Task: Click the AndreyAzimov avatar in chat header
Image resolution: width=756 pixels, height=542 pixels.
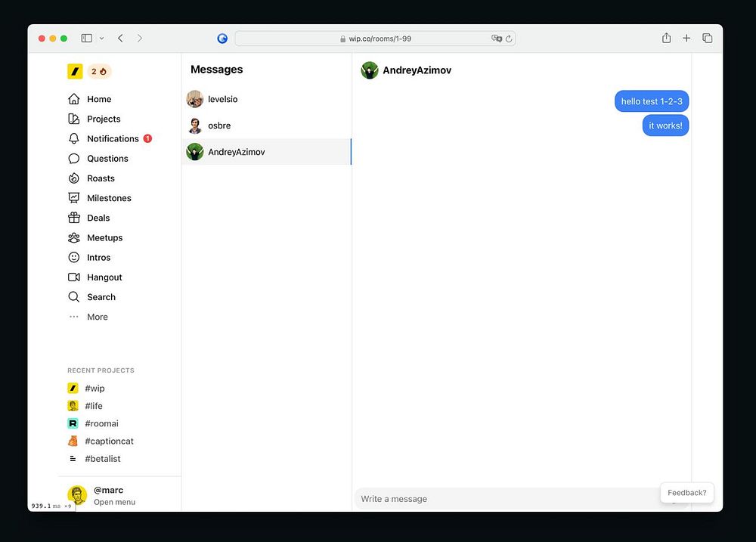Action: [370, 70]
